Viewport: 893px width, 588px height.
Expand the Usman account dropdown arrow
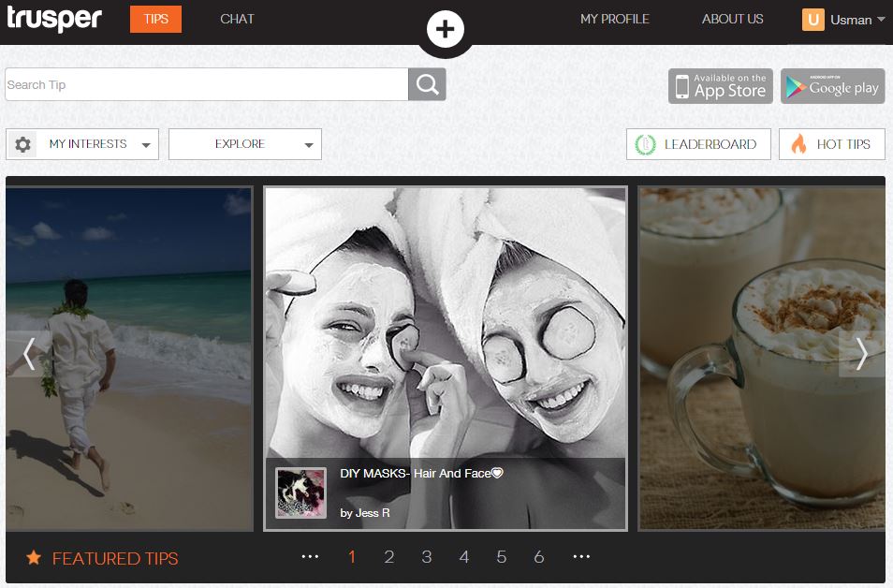[x=881, y=19]
